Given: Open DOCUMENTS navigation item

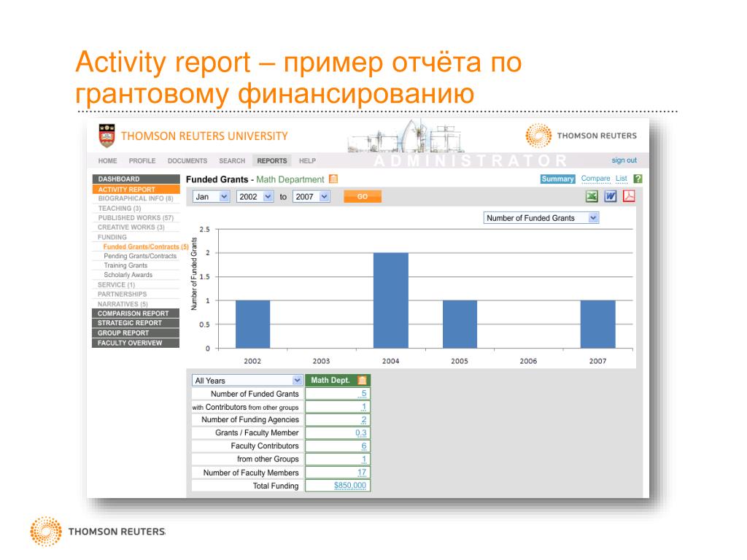Looking at the screenshot, I should (x=187, y=161).
